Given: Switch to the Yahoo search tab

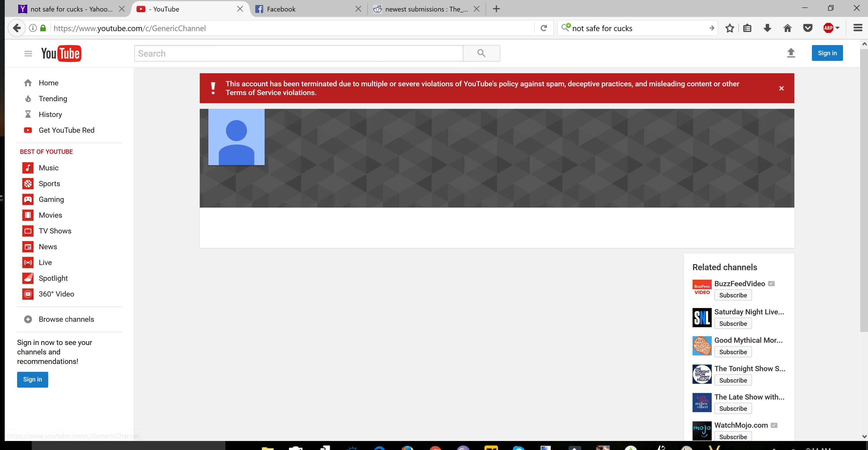Looking at the screenshot, I should pos(71,9).
